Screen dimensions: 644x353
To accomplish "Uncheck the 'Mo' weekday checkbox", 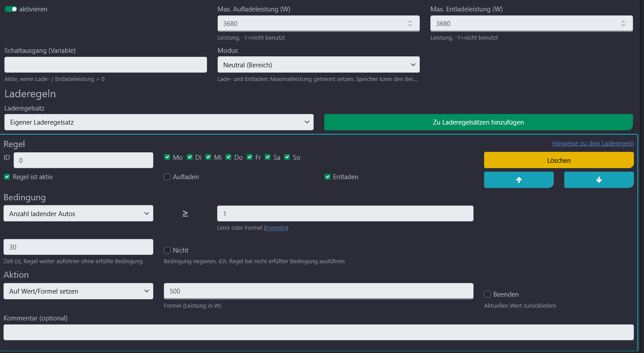I will pyautogui.click(x=167, y=157).
